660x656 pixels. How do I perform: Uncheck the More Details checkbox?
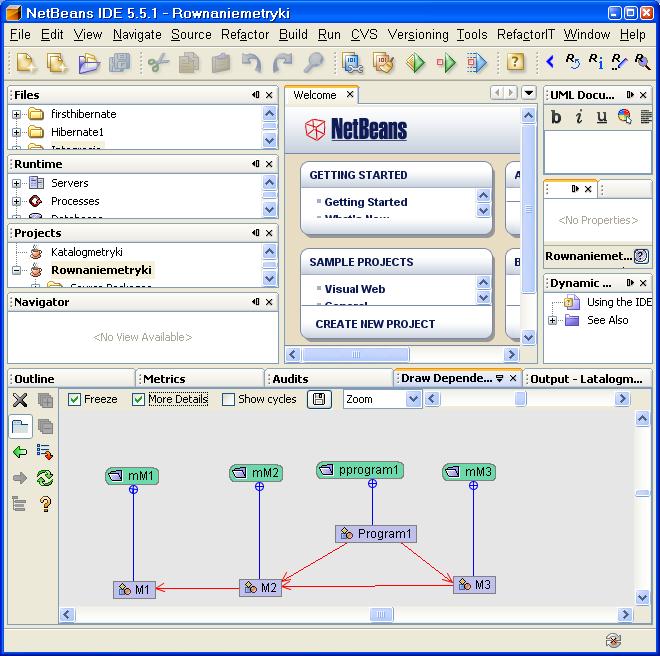coord(138,399)
